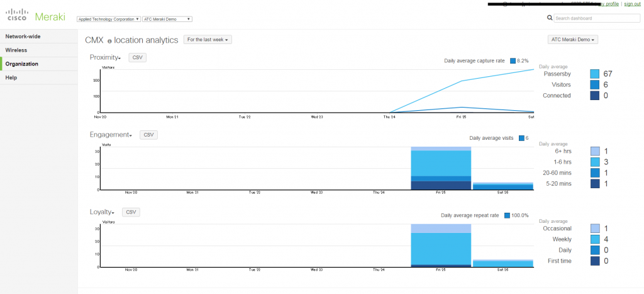
Task: Click the 'Occasional' legend label
Action: pyautogui.click(x=557, y=229)
